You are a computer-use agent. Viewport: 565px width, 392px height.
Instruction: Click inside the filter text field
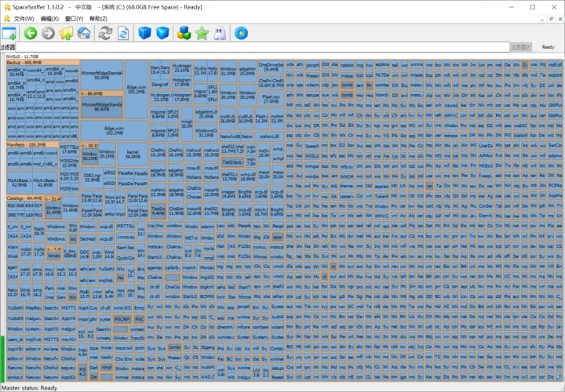pyautogui.click(x=262, y=47)
